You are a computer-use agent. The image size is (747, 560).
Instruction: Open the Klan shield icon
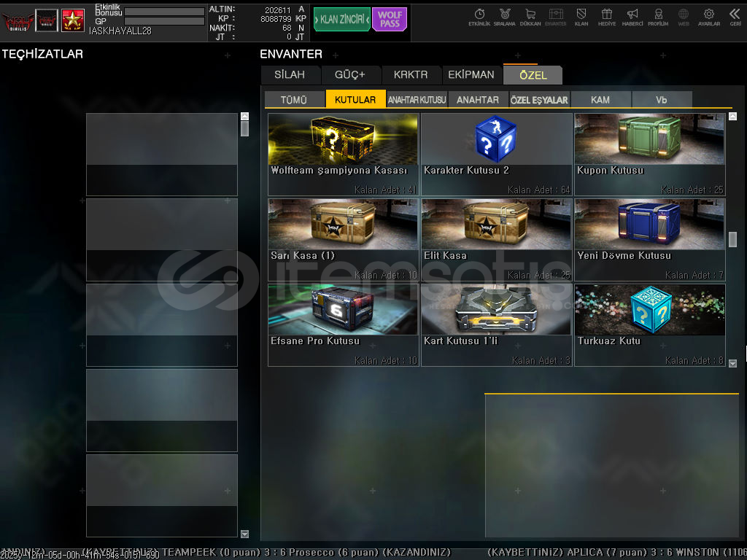click(581, 17)
